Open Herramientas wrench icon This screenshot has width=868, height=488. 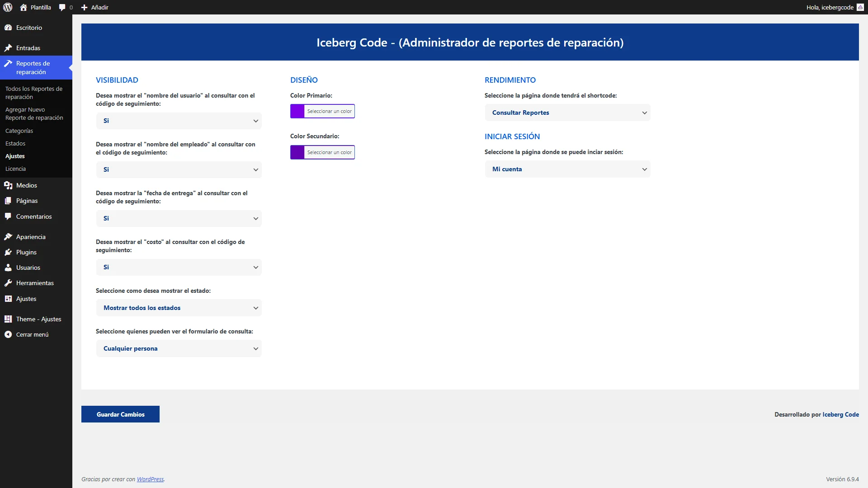[x=8, y=283]
